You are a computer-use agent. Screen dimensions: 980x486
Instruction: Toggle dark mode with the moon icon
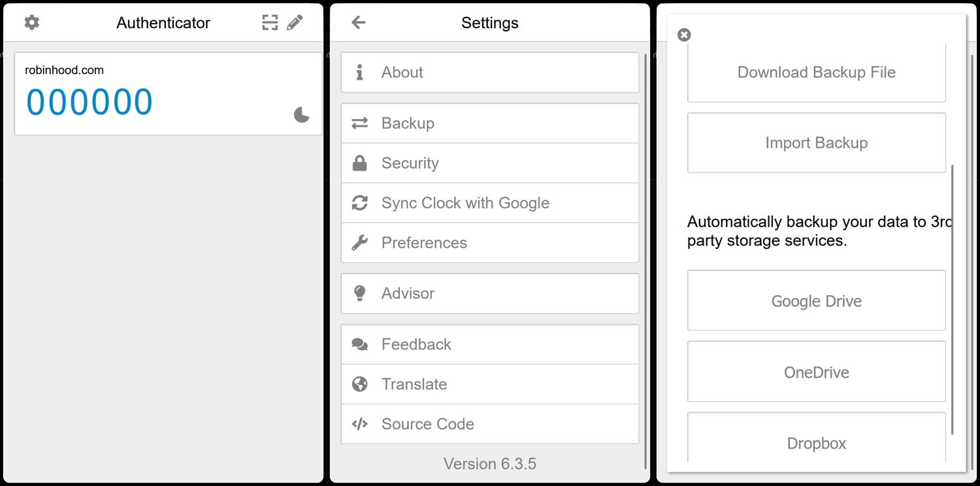tap(301, 116)
